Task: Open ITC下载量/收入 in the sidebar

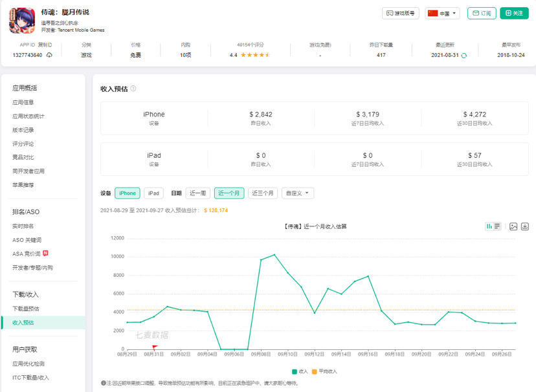Action: [x=30, y=378]
